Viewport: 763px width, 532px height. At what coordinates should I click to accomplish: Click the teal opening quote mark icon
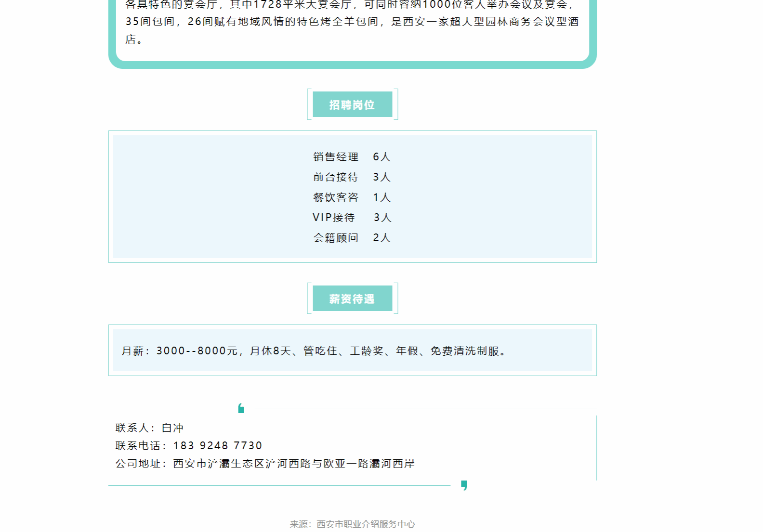pyautogui.click(x=241, y=409)
